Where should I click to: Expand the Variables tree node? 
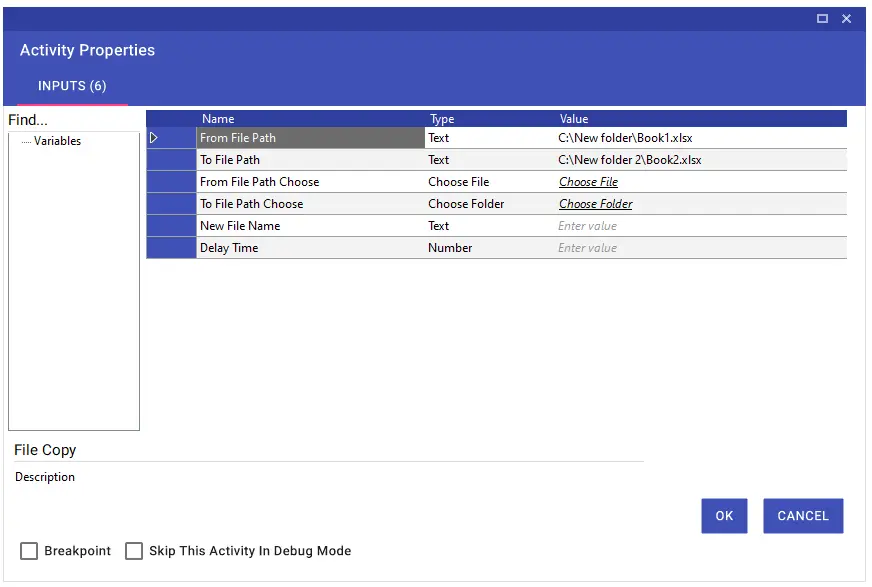click(x=57, y=141)
